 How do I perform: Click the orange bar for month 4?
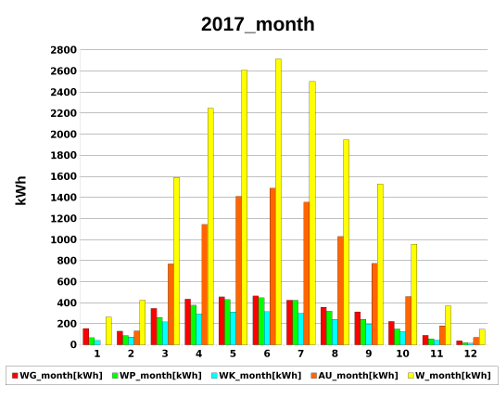[205, 284]
